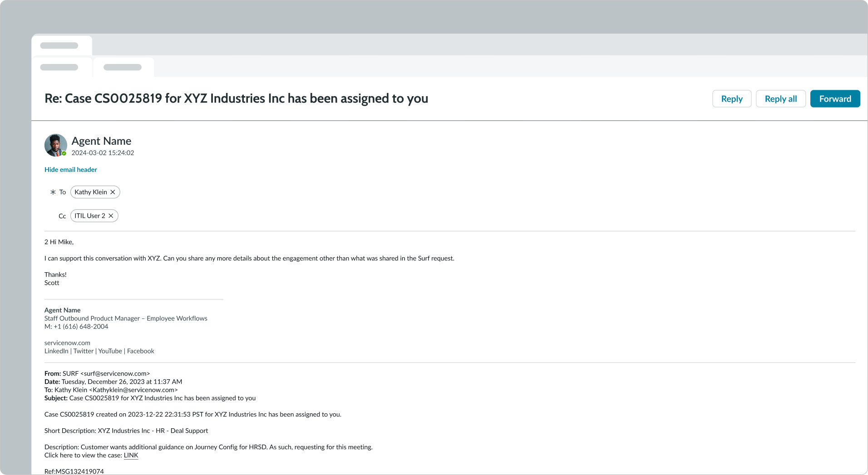Remove Kathy Klein from the To field
This screenshot has height=475, width=868.
113,192
